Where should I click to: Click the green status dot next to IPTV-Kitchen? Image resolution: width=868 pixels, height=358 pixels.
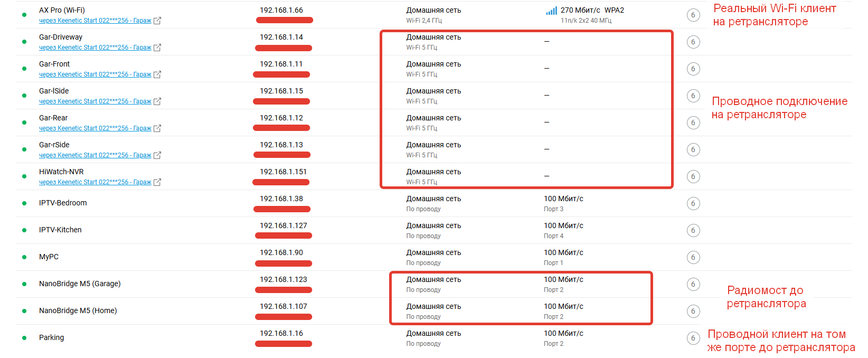pyautogui.click(x=24, y=230)
